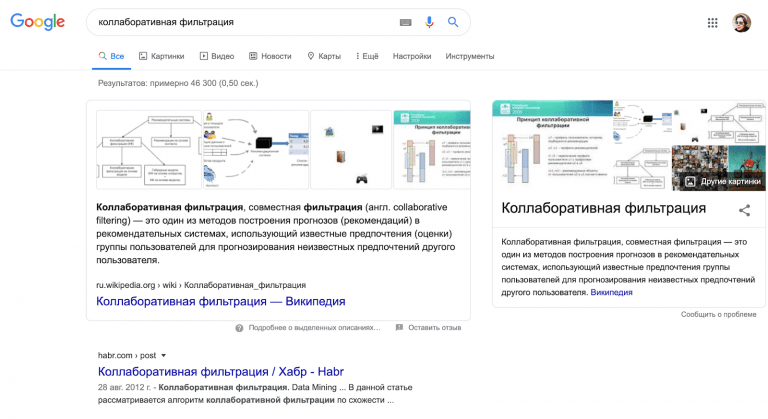Click Подробнее о выделенных описаниях link
The height and width of the screenshot is (419, 768).
pos(314,328)
